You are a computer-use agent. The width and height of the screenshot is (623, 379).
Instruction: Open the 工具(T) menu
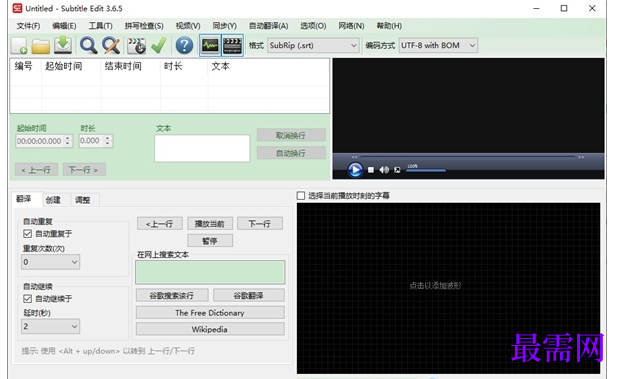click(100, 26)
